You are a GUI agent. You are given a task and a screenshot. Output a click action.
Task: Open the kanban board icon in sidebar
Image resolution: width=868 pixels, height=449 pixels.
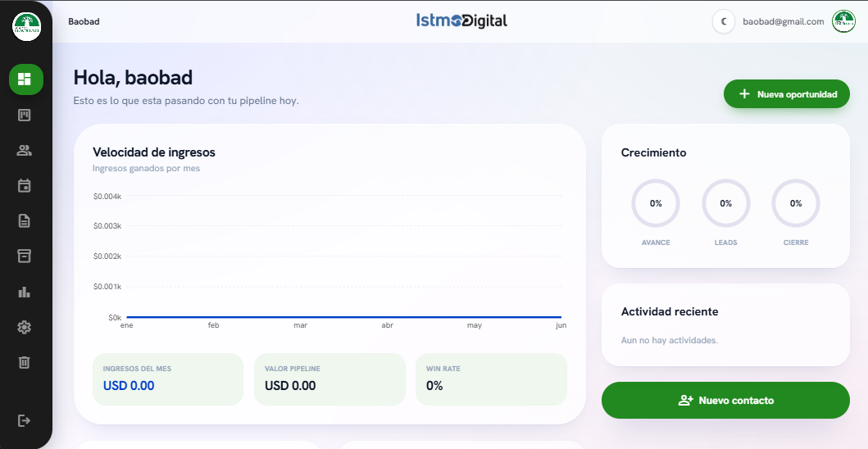25,116
